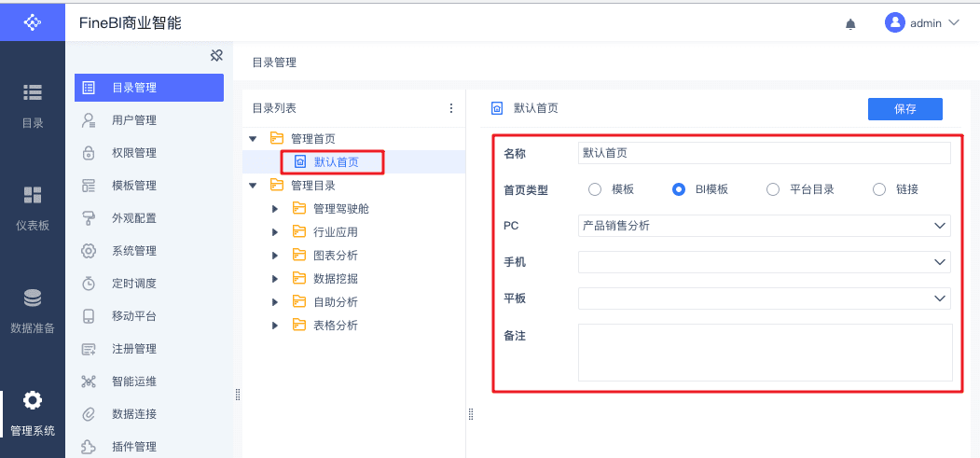Open the 数据准备 data preparation section

point(33,309)
